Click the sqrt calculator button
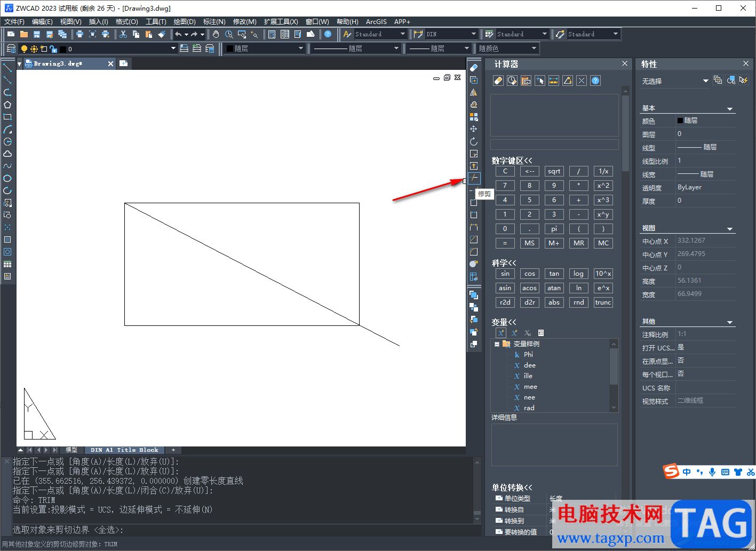Viewport: 756px width, 551px height. (x=554, y=171)
